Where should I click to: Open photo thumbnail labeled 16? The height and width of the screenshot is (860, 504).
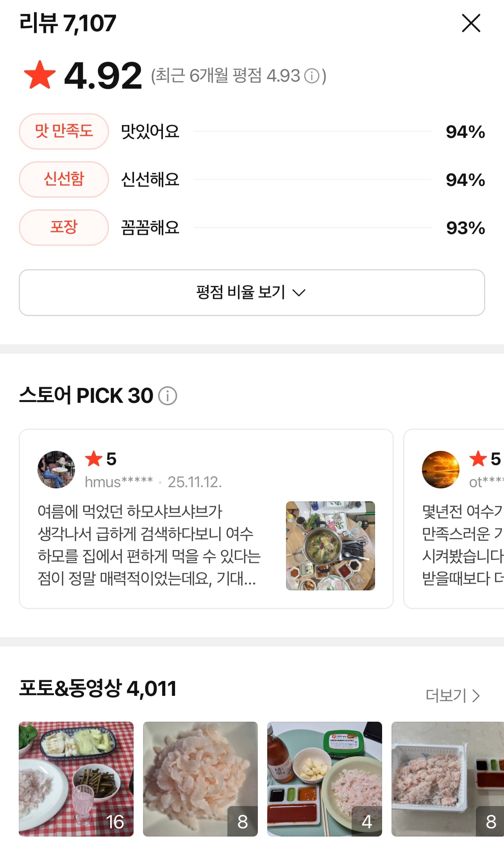[76, 779]
